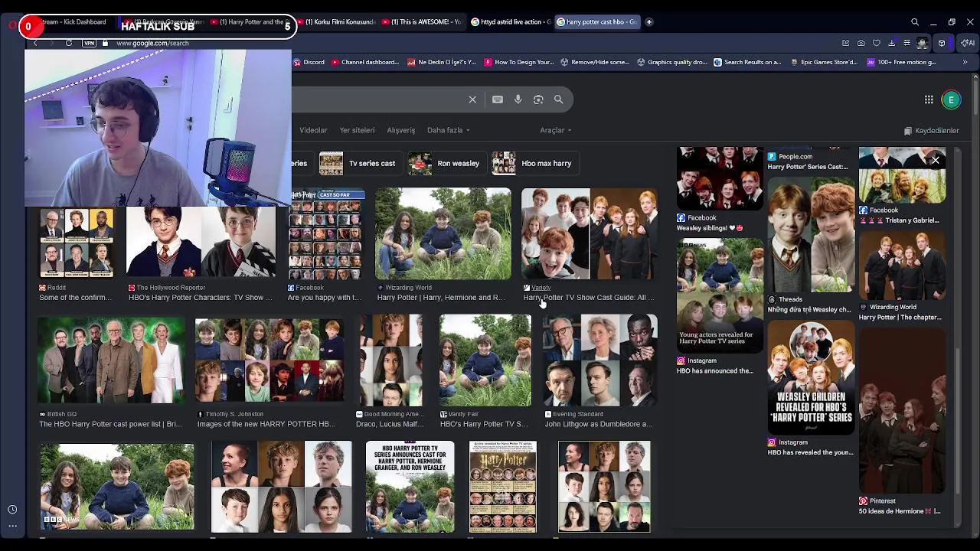Open the new tab plus button
The image size is (980, 551).
[x=649, y=22]
